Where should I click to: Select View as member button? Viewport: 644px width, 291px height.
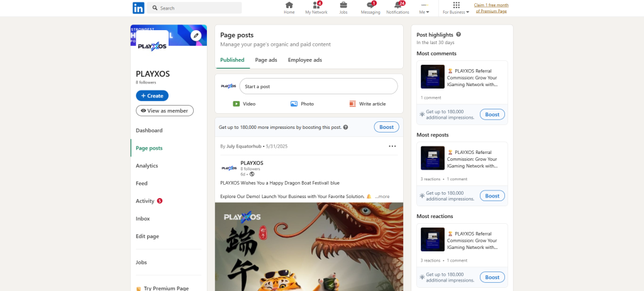(x=165, y=111)
